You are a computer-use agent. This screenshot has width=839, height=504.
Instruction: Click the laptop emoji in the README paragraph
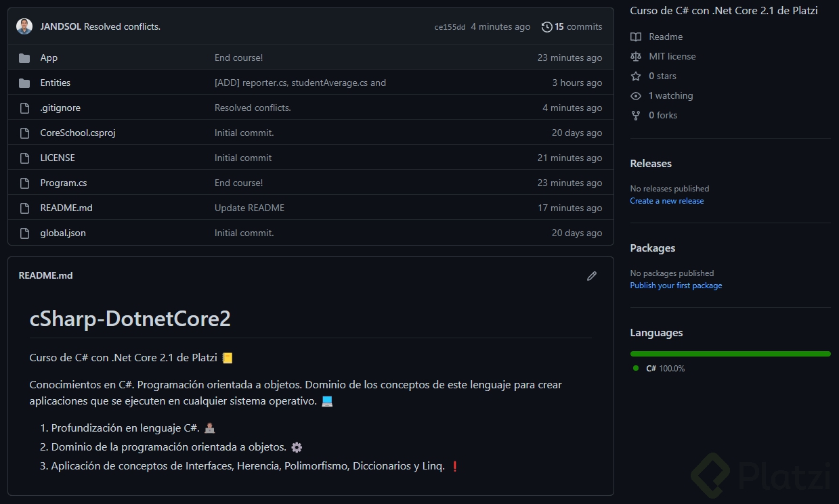(x=327, y=401)
